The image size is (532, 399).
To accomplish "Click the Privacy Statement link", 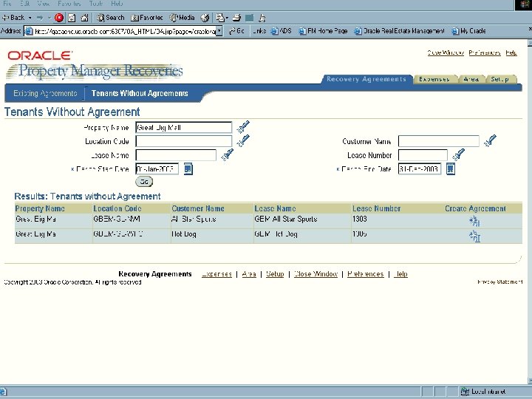I will (499, 282).
